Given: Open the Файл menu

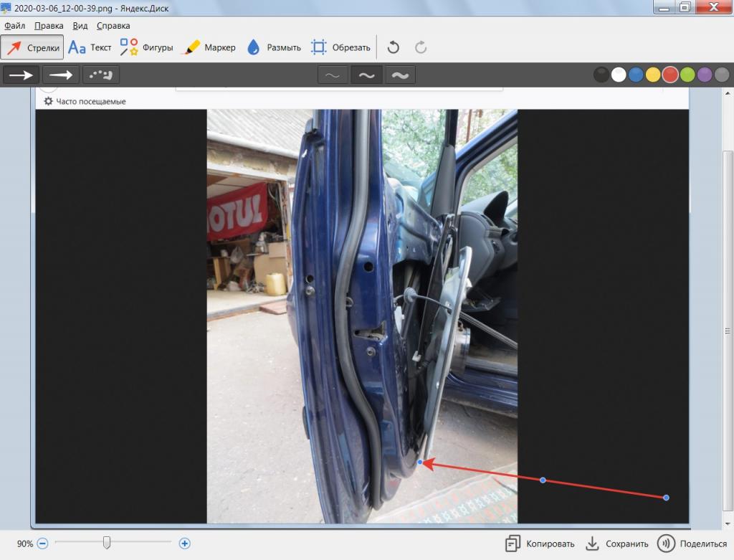Looking at the screenshot, I should pos(14,26).
